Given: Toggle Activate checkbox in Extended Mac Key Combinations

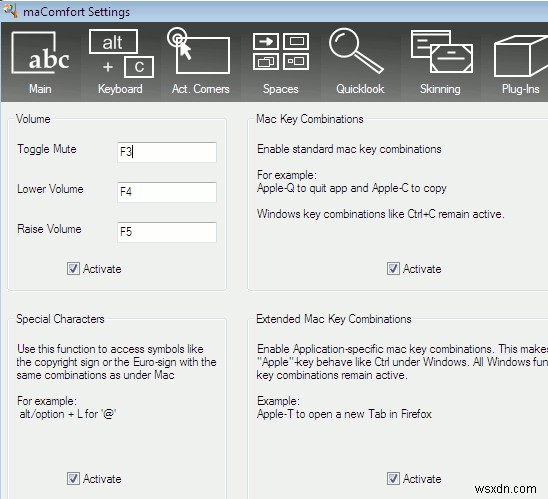Looking at the screenshot, I should pos(393,478).
